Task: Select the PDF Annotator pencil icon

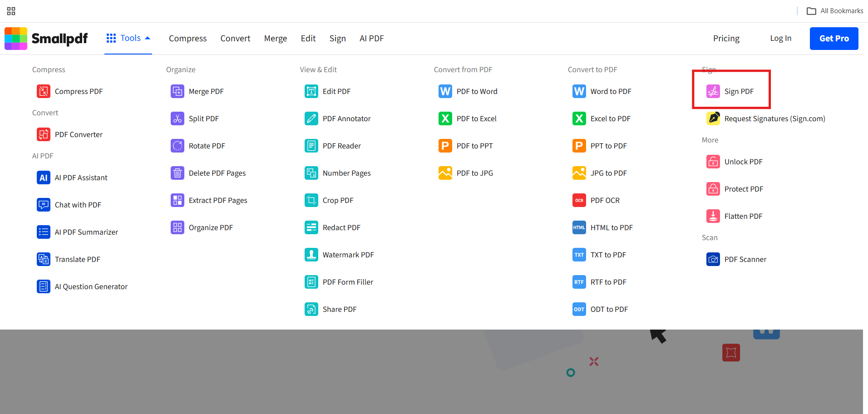Action: click(x=311, y=118)
